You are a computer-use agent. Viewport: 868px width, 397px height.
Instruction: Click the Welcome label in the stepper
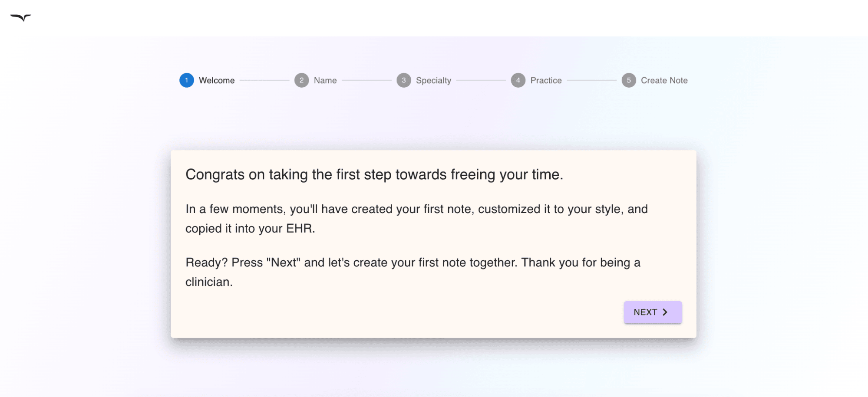pos(216,80)
